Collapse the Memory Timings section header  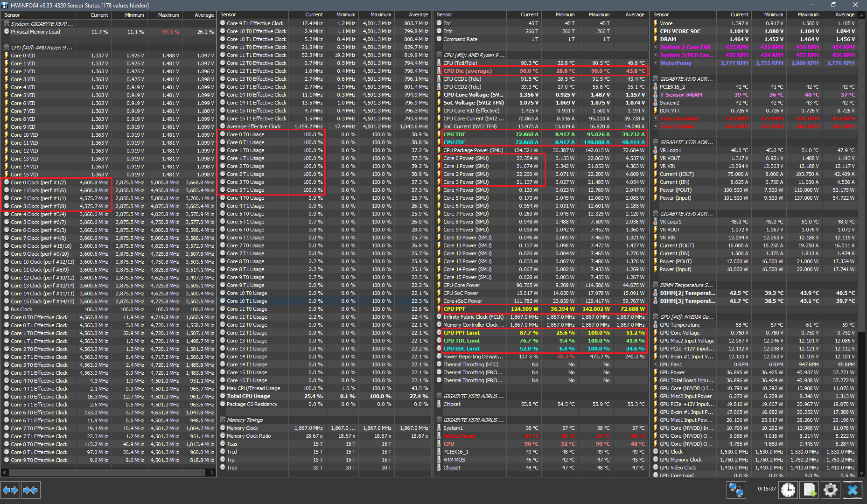[x=244, y=420]
